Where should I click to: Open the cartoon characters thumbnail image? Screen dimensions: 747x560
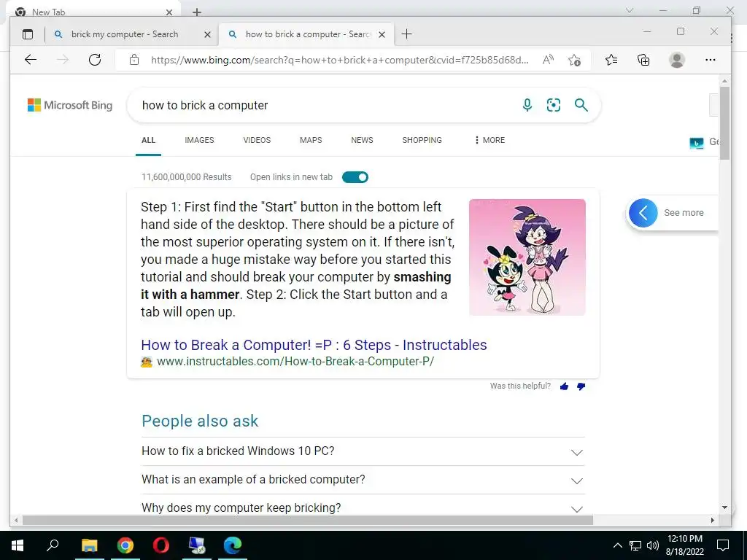click(527, 257)
